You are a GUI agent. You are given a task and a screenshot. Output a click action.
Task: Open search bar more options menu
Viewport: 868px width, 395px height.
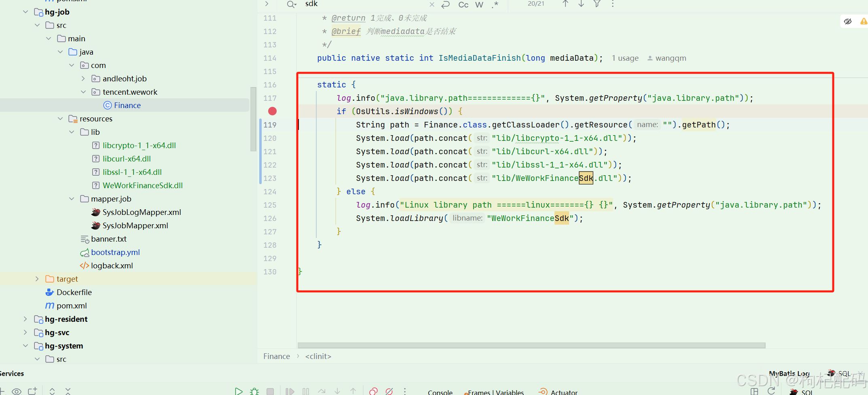point(613,4)
